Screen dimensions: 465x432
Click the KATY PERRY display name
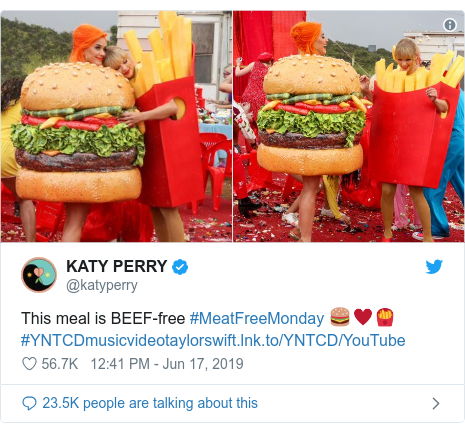point(117,266)
